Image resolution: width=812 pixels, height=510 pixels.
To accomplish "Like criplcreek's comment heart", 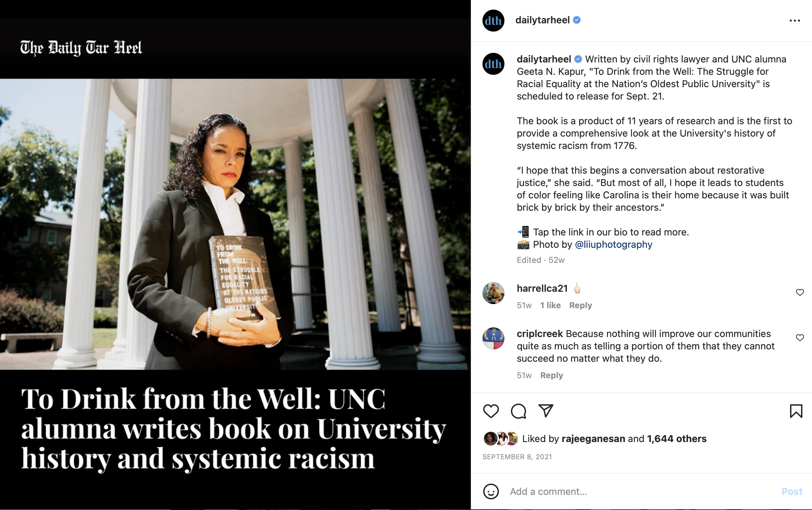I will 800,338.
